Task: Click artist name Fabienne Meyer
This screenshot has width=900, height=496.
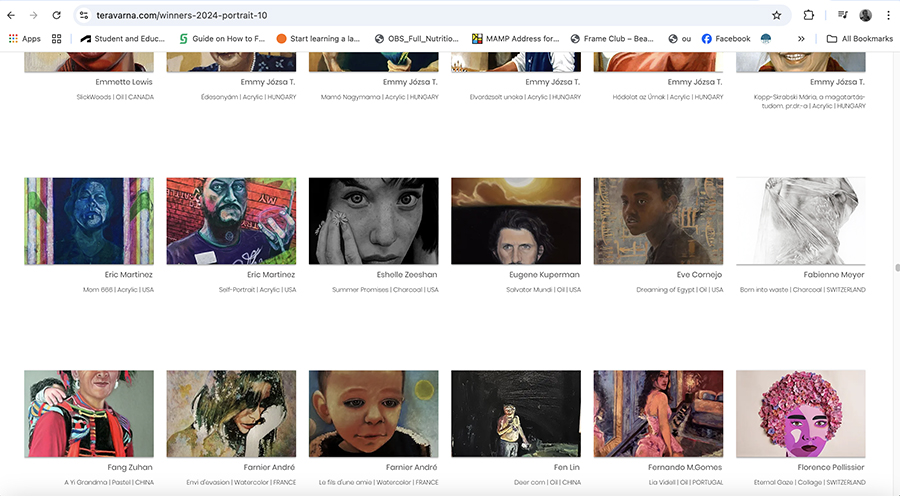Action: click(x=834, y=275)
